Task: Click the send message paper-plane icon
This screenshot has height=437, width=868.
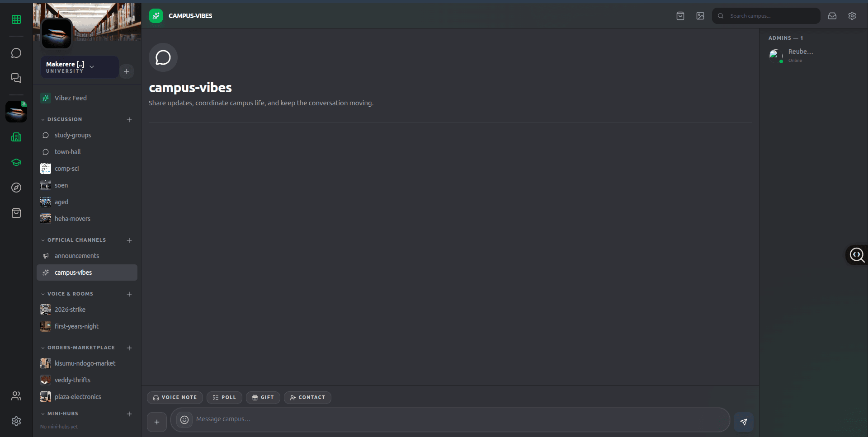Action: click(743, 422)
